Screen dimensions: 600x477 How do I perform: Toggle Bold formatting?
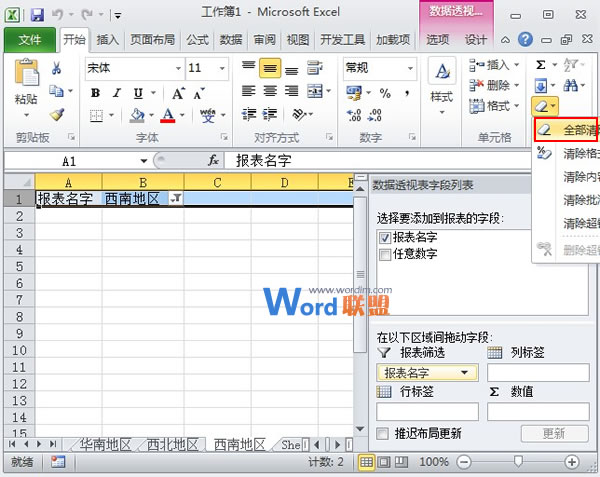tap(96, 92)
